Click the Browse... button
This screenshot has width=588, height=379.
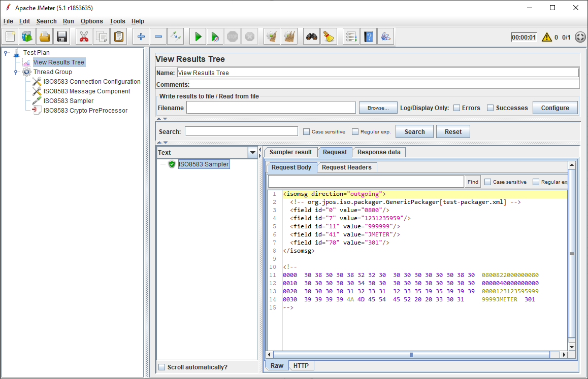pos(378,108)
